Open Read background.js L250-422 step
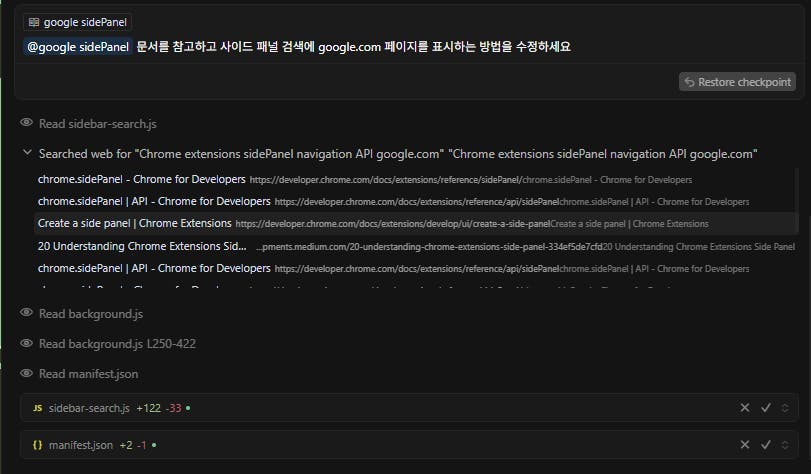811x474 pixels. (117, 344)
